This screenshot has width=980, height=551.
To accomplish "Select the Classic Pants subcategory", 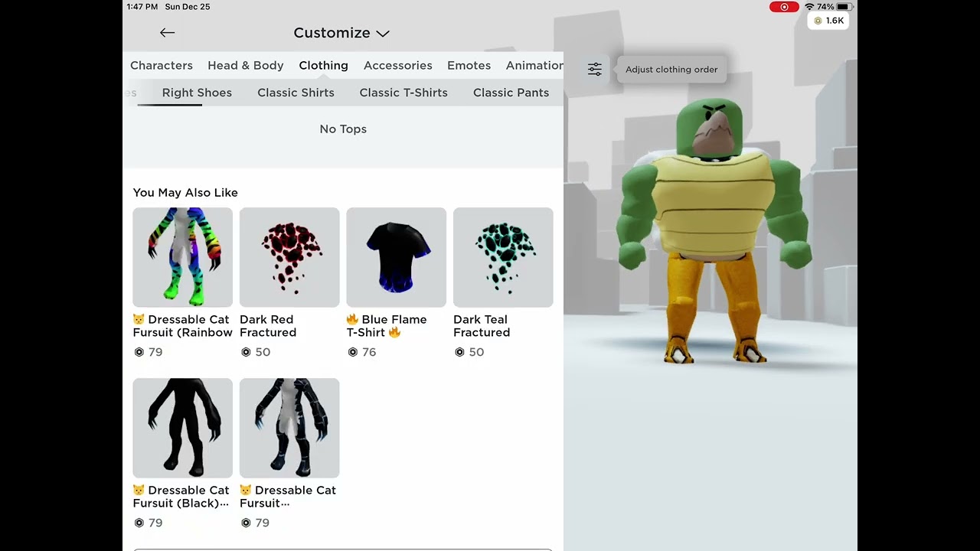I will (511, 93).
